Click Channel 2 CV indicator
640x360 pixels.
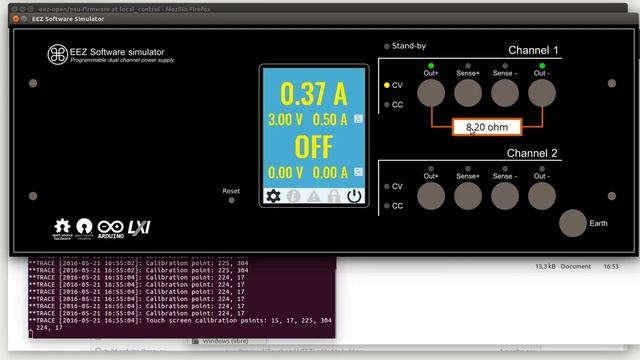[387, 187]
